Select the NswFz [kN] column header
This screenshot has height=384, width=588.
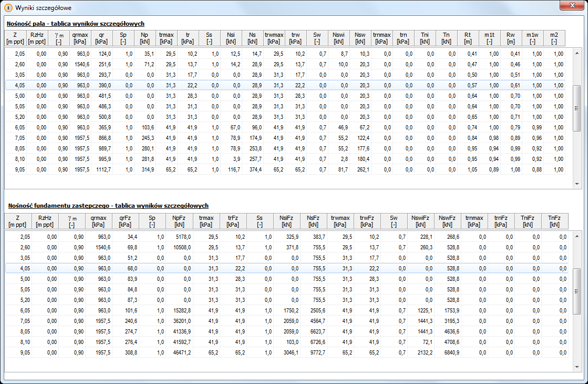pos(447,221)
